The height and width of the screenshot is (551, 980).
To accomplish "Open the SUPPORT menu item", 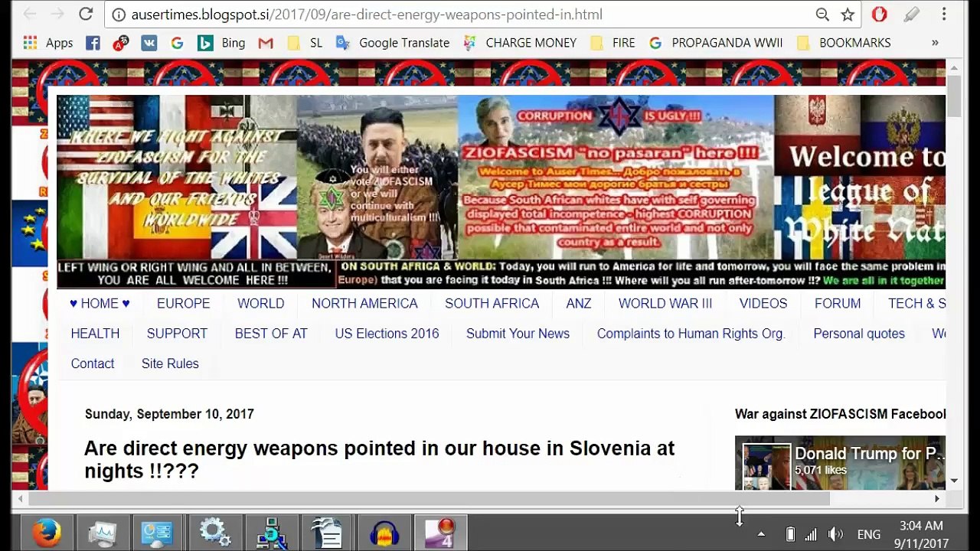I will click(x=177, y=334).
